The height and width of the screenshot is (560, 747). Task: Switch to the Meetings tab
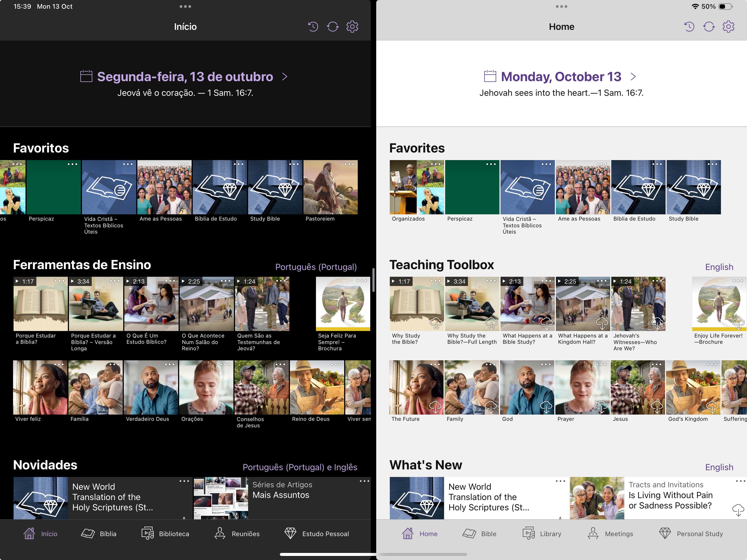610,534
